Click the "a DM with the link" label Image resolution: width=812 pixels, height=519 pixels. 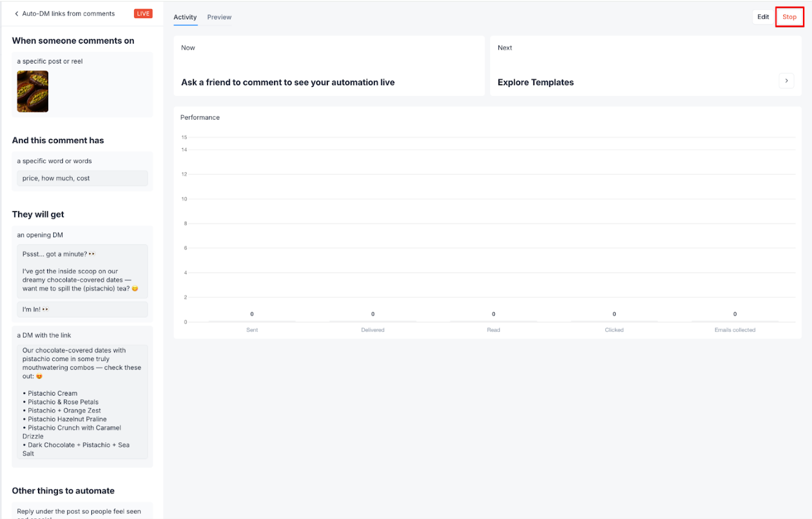point(44,336)
